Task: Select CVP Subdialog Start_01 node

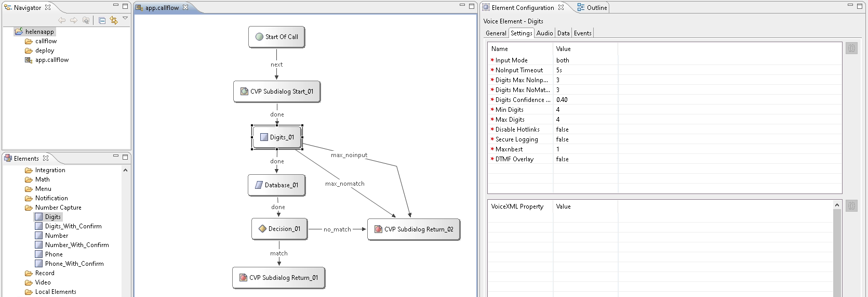Action: 276,92
